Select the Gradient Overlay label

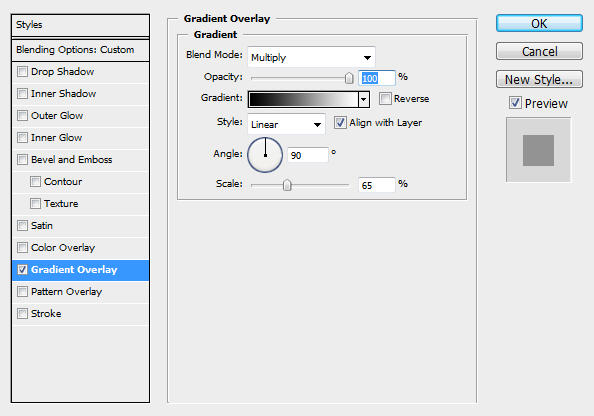click(x=74, y=269)
